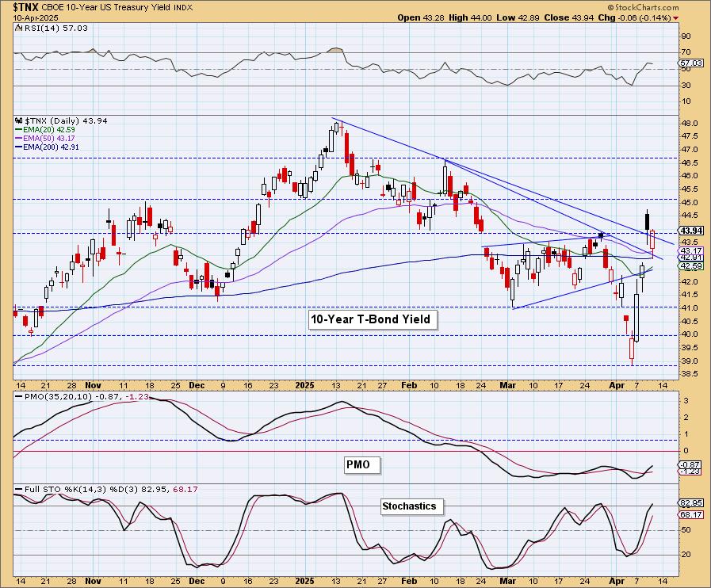Click the 90 level on the RSI axis
The width and height of the screenshot is (711, 588).
tap(686, 36)
